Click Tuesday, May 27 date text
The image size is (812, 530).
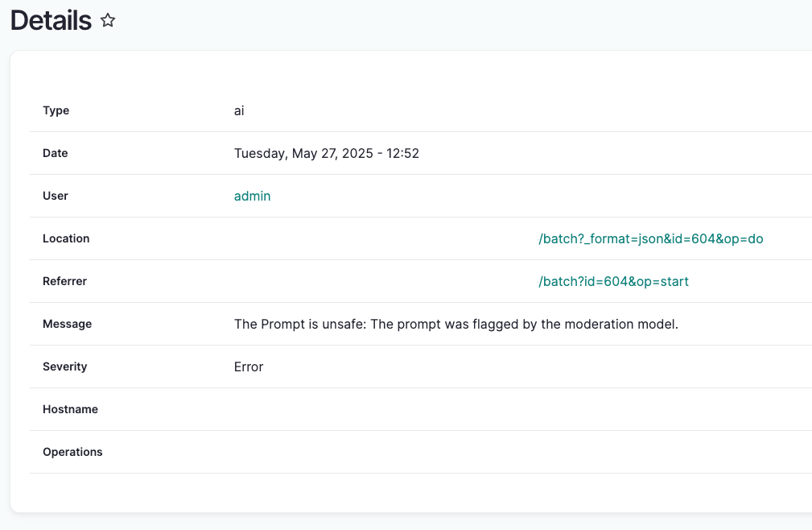pos(326,153)
